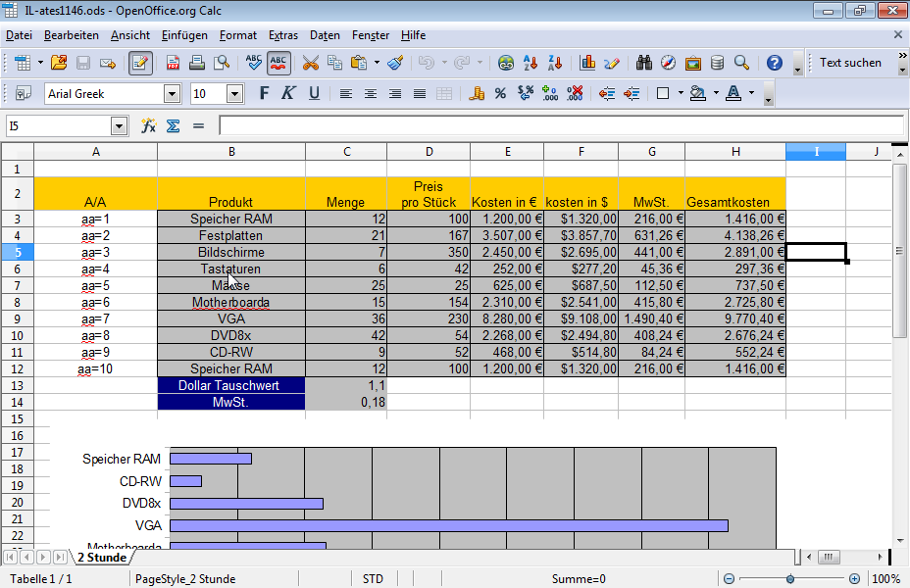The width and height of the screenshot is (910, 588).
Task: Zoom in with the plus button
Action: click(854, 579)
